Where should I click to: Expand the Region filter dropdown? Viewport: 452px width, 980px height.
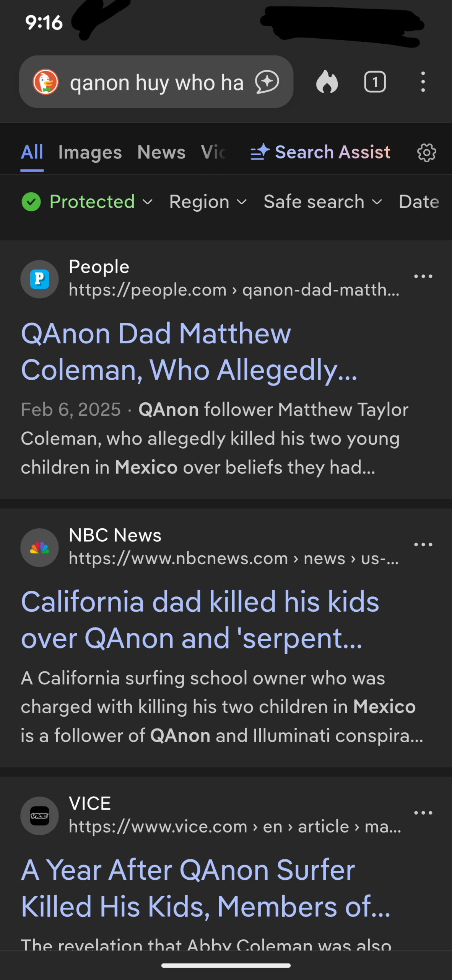[x=208, y=202]
